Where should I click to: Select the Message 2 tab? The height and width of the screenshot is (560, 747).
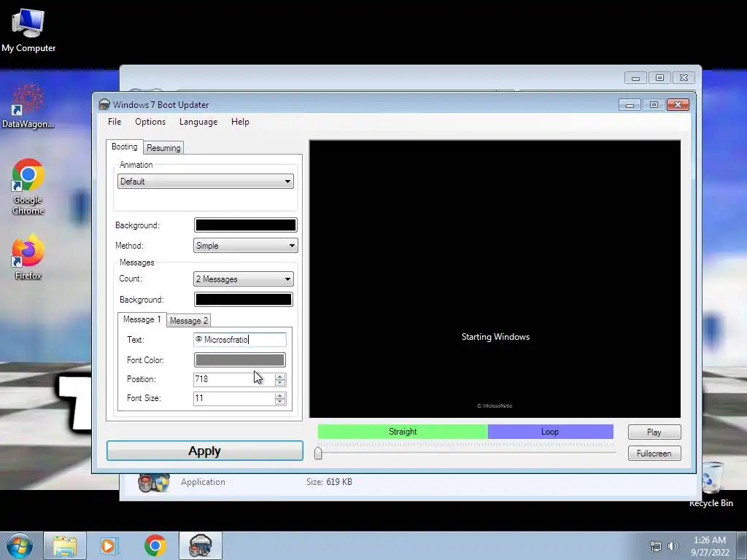click(x=189, y=321)
